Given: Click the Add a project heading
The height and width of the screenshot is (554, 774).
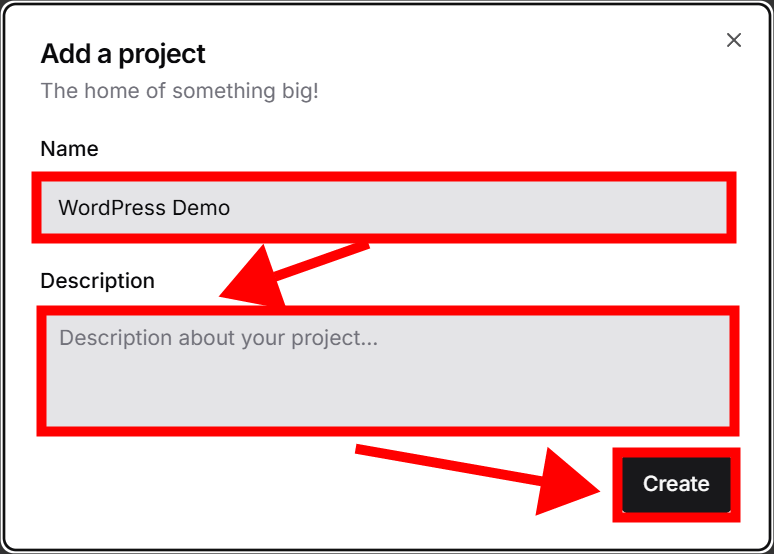Looking at the screenshot, I should pyautogui.click(x=123, y=54).
